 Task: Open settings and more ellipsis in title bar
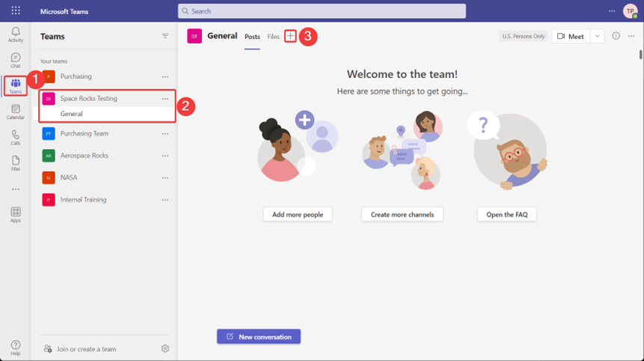pos(612,11)
